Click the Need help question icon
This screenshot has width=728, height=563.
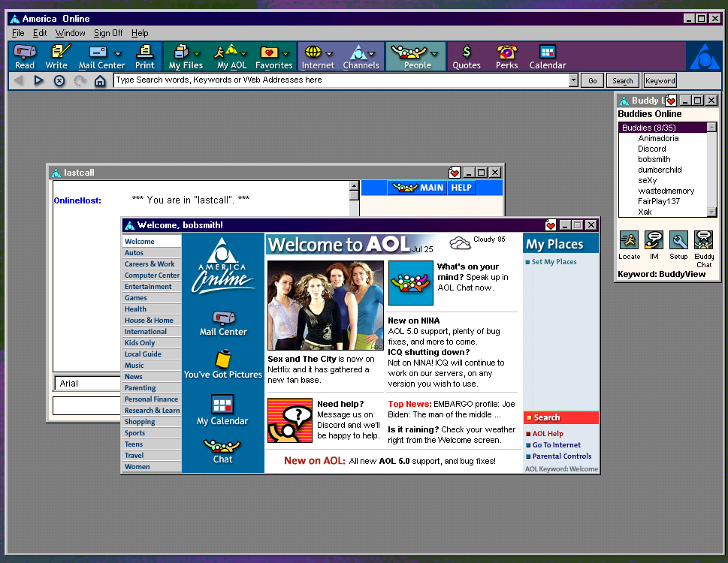(x=290, y=420)
